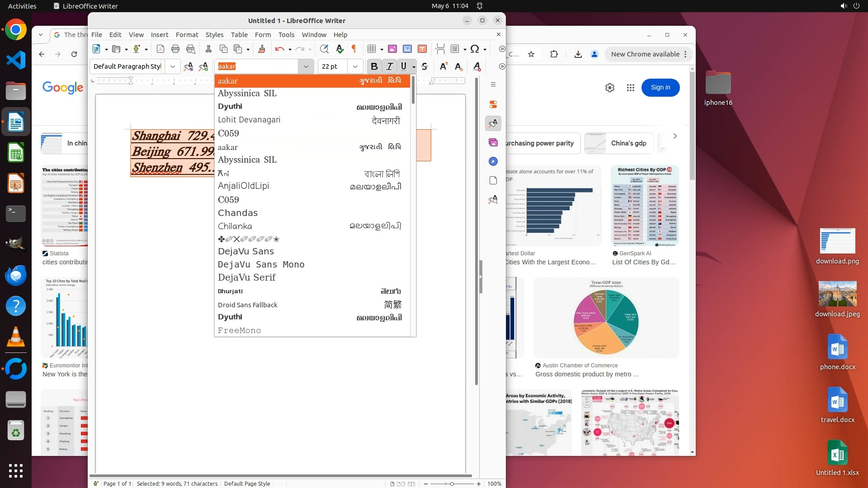Screen dimensions: 868x488
Task: Click the Export as PDF icon
Action: click(160, 49)
